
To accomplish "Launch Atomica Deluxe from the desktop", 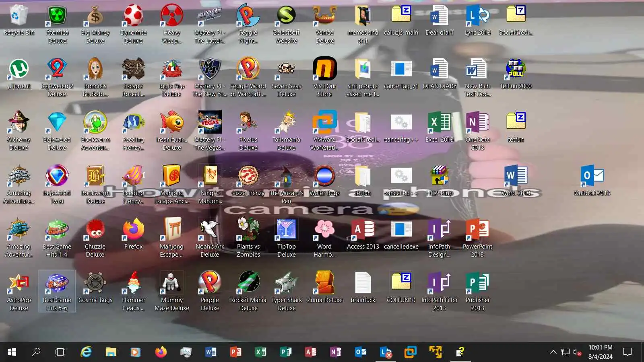I will 57,24.
